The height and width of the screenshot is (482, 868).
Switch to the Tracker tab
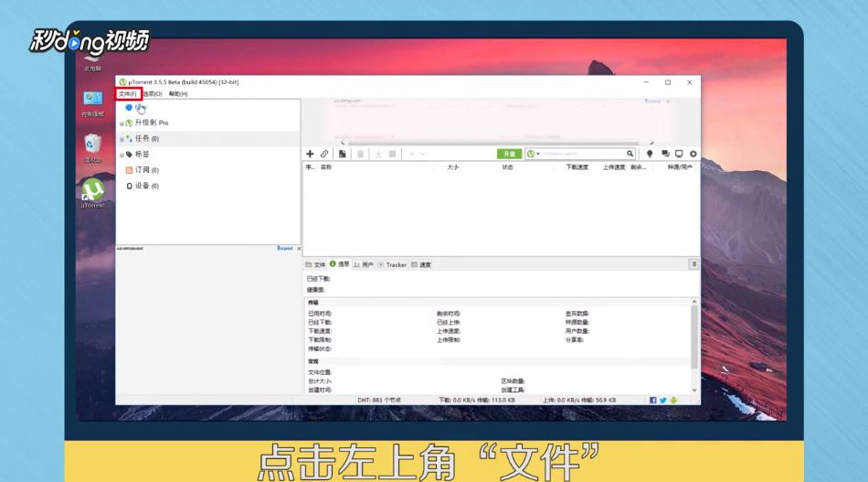pyautogui.click(x=392, y=265)
